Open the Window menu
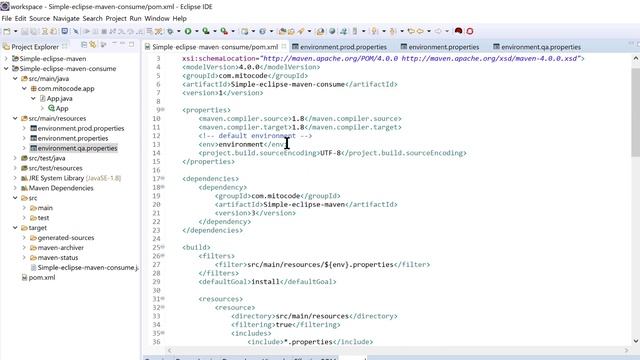 coord(157,18)
